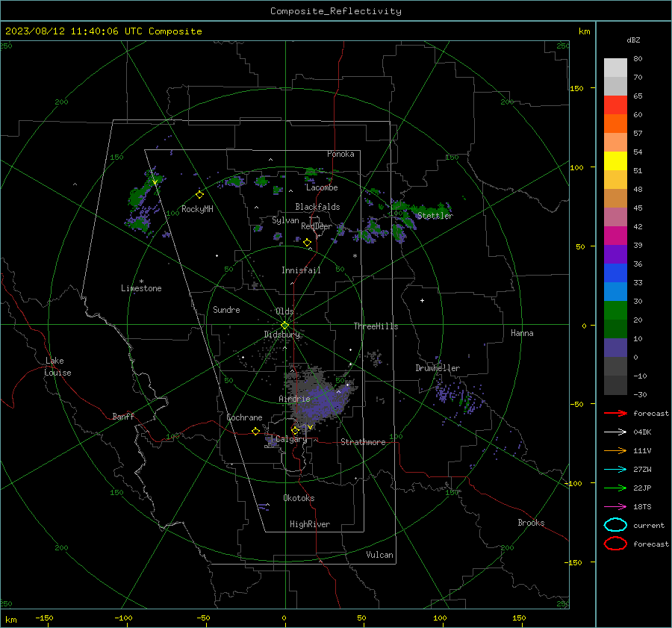Click the bright orange dBZ legend swatch

[615, 123]
